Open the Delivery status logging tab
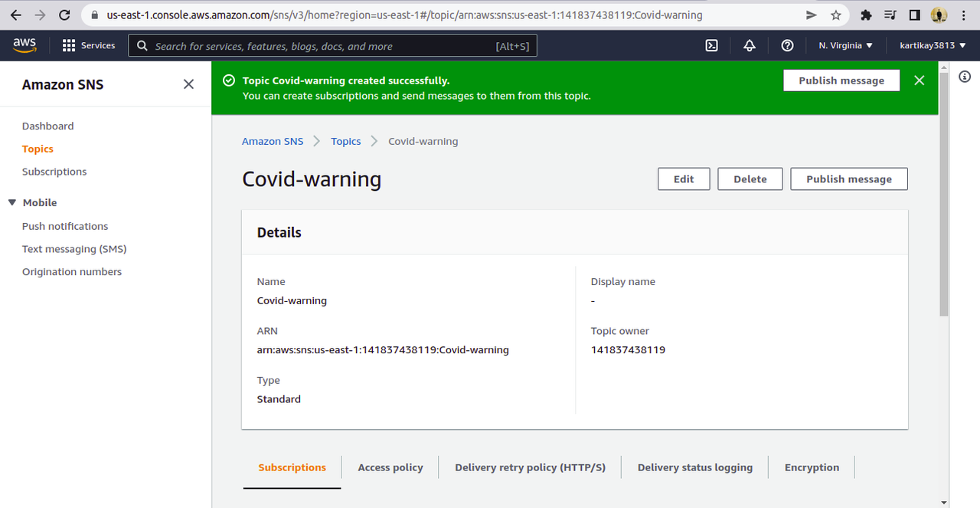The image size is (980, 508). pos(695,467)
